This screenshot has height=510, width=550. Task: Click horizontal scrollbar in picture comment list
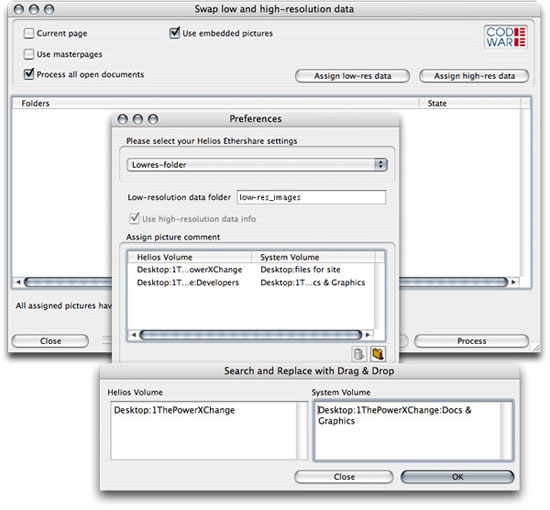pos(250,335)
